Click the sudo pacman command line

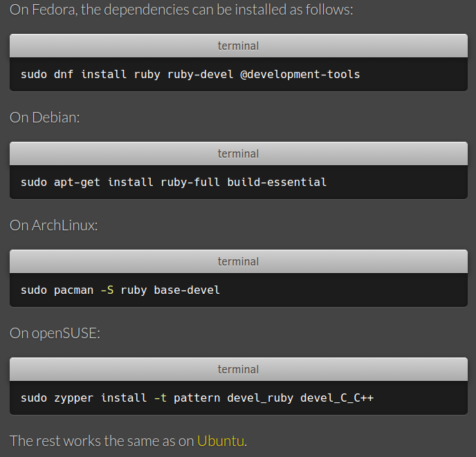tap(120, 290)
